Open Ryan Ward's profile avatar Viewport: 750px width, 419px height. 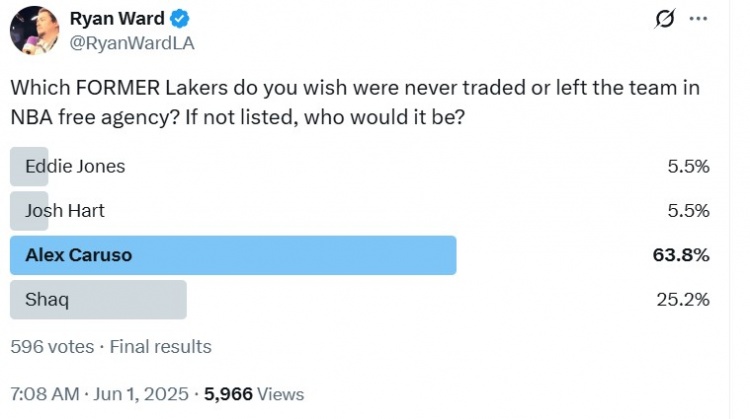[33, 30]
